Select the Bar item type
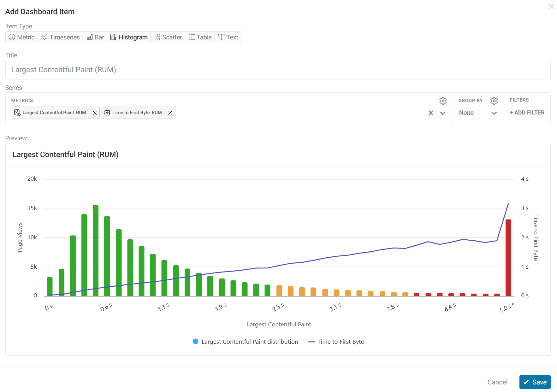The width and height of the screenshot is (557, 392). 95,37
